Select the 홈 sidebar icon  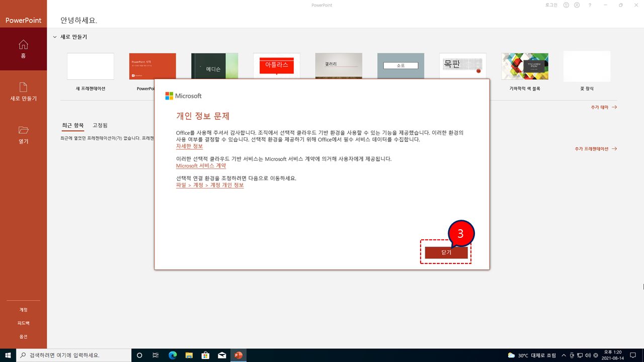[23, 49]
